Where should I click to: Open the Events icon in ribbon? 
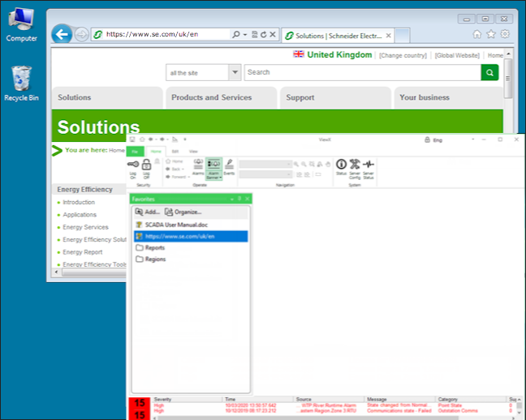[230, 164]
